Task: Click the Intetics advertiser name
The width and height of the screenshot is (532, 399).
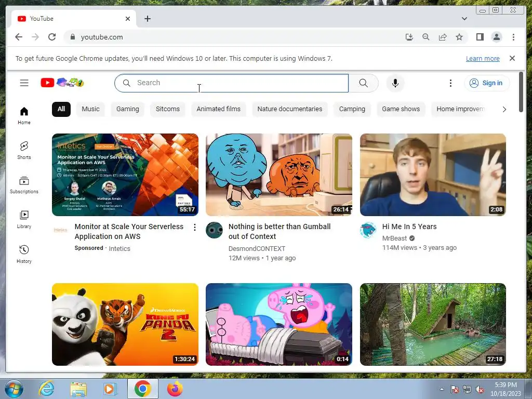Action: tap(119, 249)
